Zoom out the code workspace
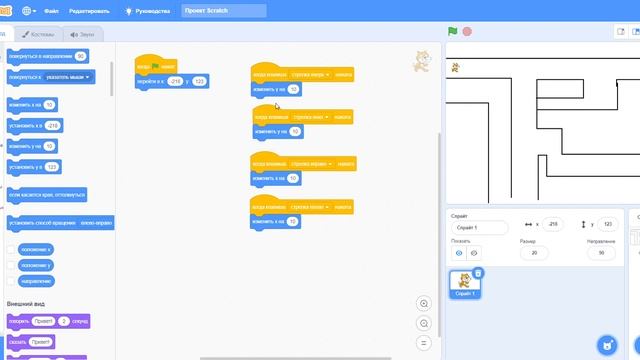The width and height of the screenshot is (640, 360). [x=424, y=324]
